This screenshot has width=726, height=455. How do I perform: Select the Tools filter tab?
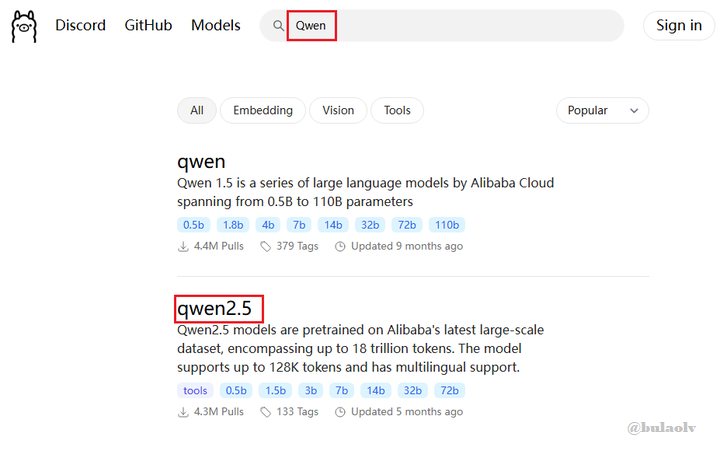397,110
